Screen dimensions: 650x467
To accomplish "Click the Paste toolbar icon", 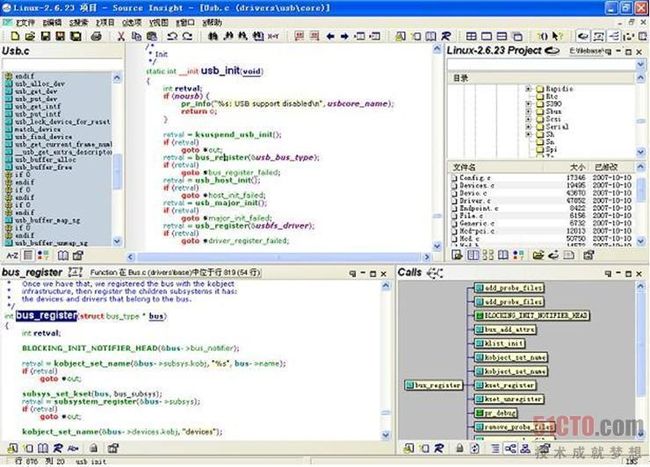I will (152, 36).
